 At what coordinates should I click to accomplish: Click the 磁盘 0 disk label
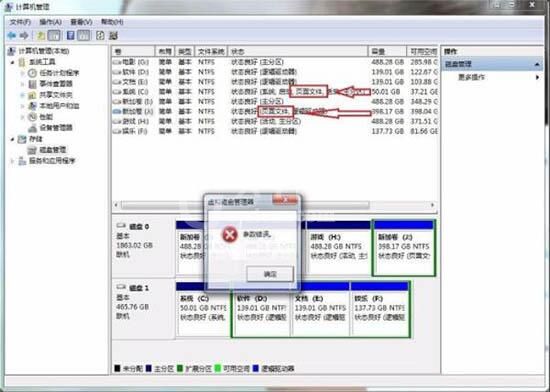click(x=139, y=227)
